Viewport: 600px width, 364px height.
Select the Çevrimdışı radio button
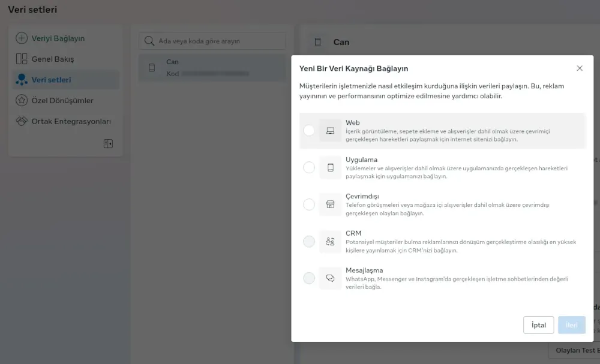coord(309,204)
